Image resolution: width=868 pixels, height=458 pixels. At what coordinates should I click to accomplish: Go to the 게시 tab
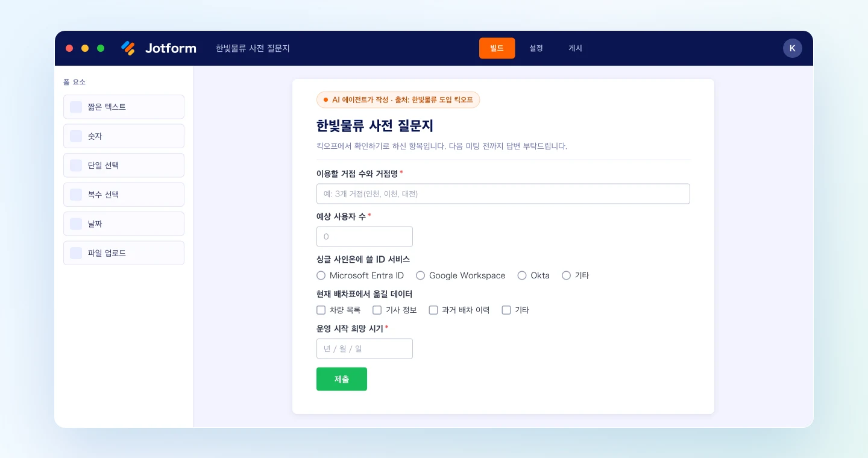(576, 48)
